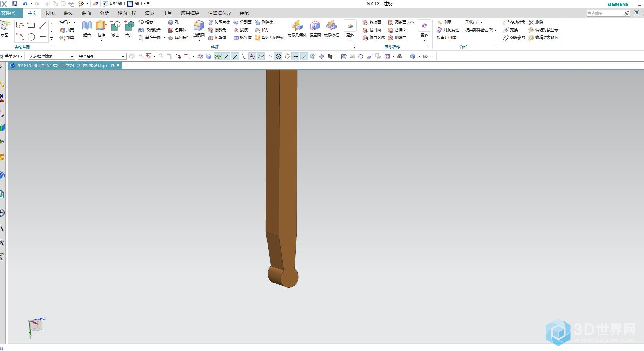
Task: Click the 替换面 button
Action: point(397,30)
